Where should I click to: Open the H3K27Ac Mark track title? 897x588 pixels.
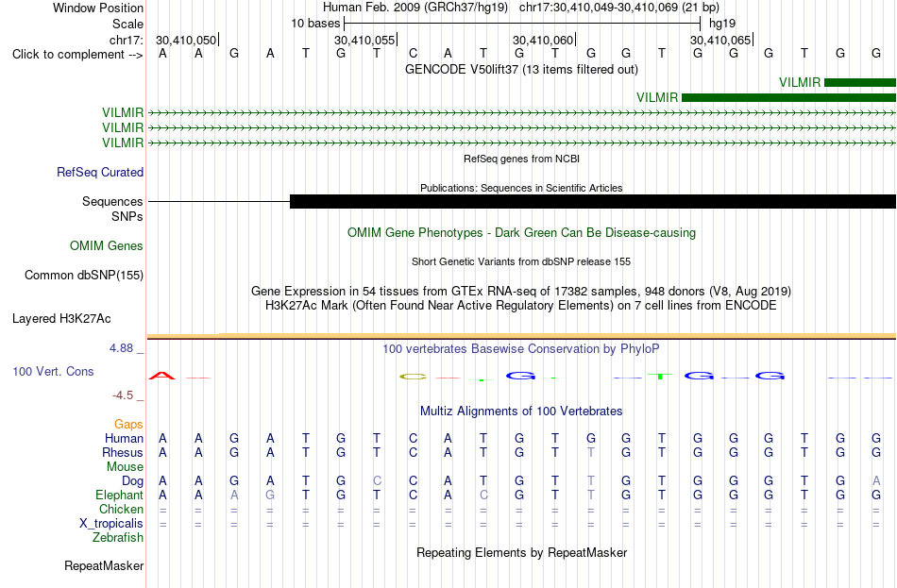(521, 306)
